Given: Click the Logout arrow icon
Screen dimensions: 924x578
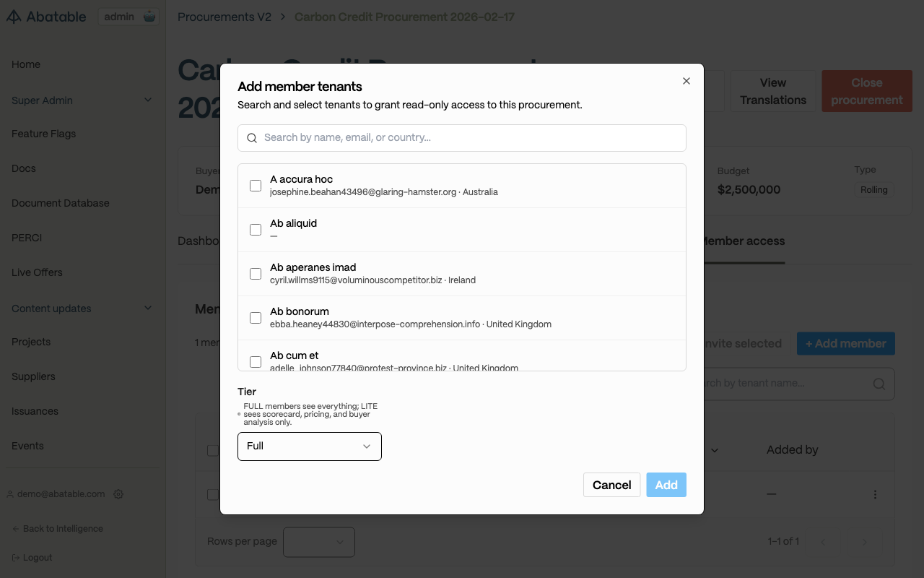Looking at the screenshot, I should pyautogui.click(x=16, y=558).
